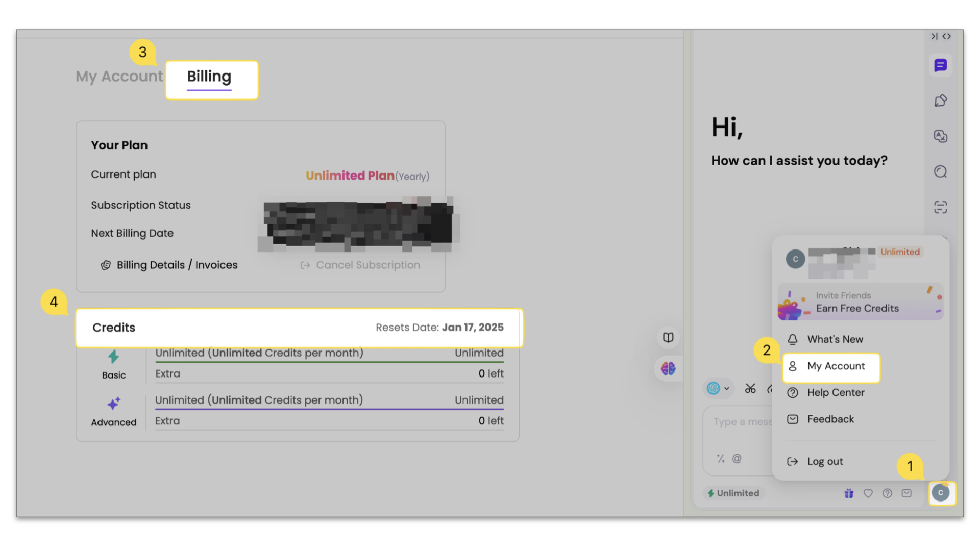Click the open book icon

click(x=668, y=337)
